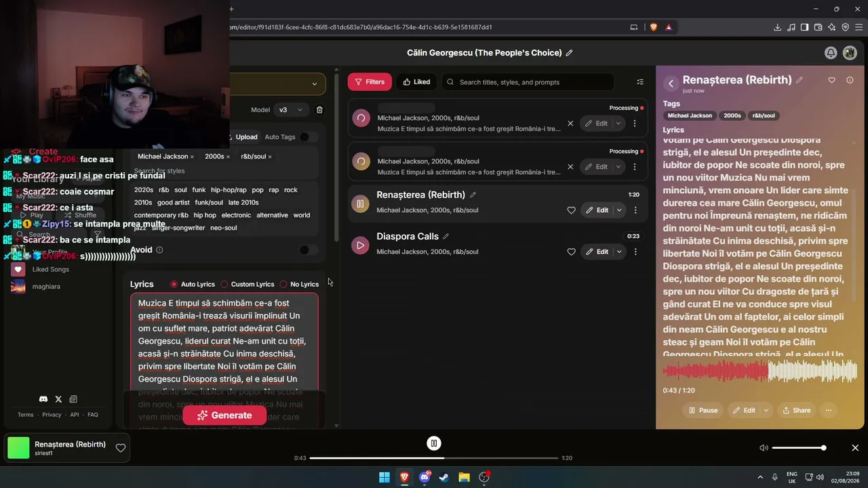
Task: Expand Edit options for Renașterea (Rebirth) row
Action: [x=619, y=210]
